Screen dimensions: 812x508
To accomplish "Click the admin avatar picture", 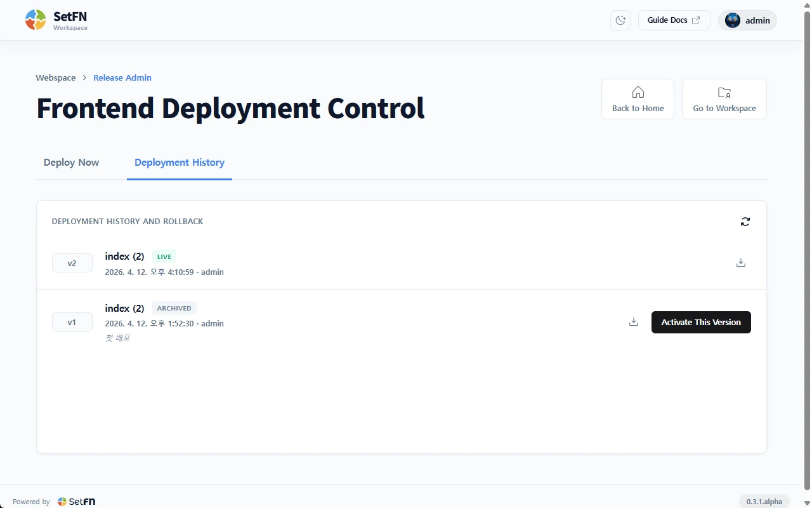I will tap(733, 20).
